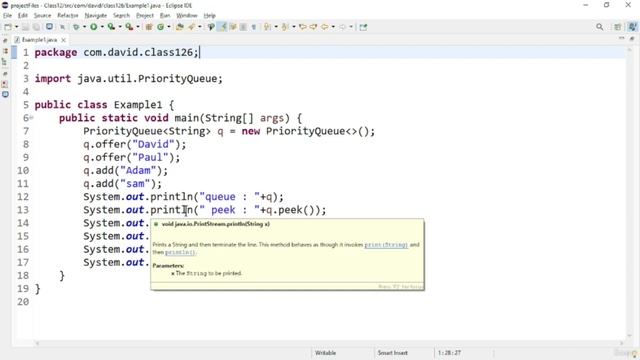Open the New wizard dropdown arrow
This screenshot has height=360, width=640.
[16, 27]
